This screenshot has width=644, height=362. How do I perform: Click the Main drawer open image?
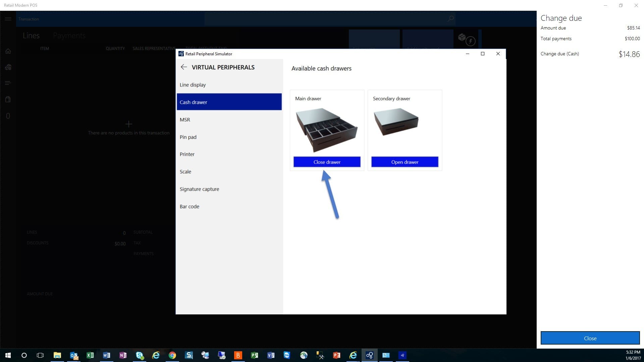tap(327, 130)
